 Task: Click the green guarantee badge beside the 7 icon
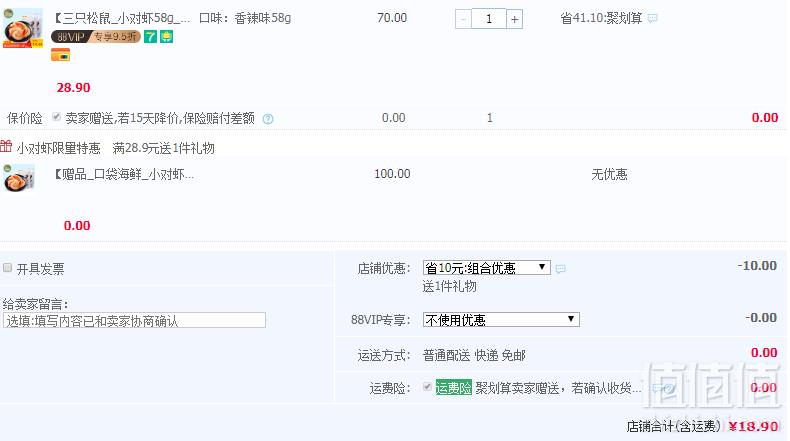tap(167, 37)
